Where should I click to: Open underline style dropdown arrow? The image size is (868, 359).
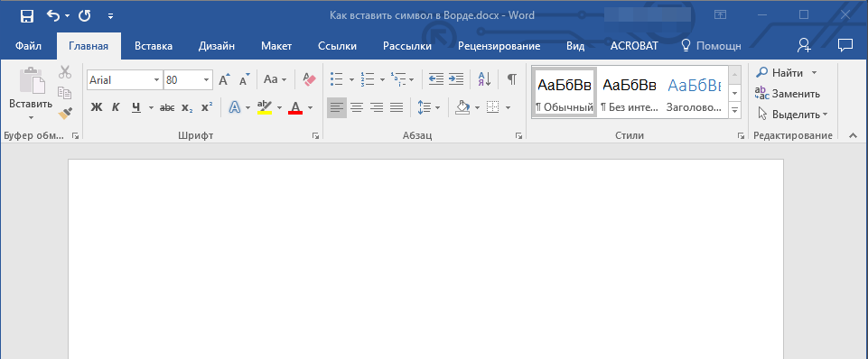click(x=151, y=107)
